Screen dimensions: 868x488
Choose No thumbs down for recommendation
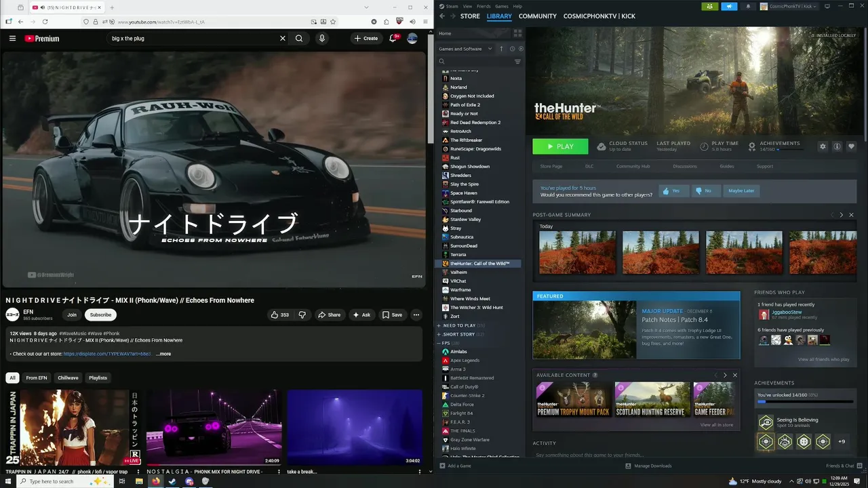[x=706, y=190]
